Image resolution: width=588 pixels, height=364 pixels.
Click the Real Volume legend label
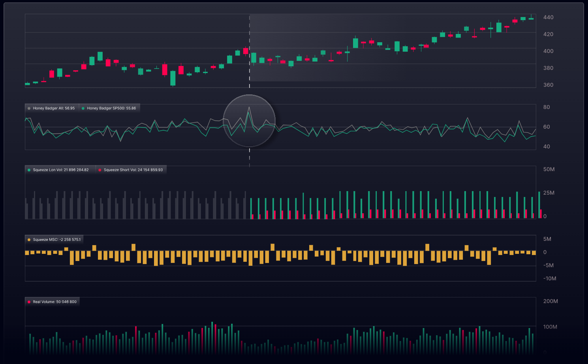click(54, 302)
